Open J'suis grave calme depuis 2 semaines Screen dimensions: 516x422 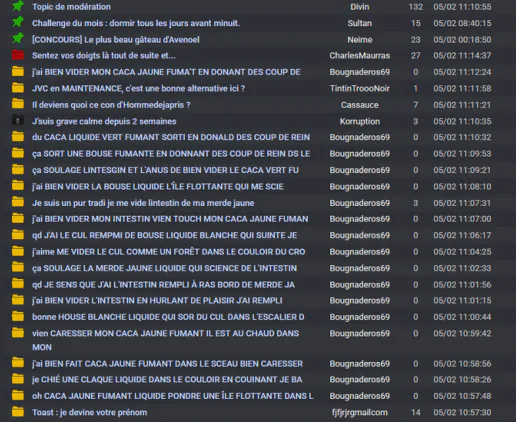click(104, 121)
